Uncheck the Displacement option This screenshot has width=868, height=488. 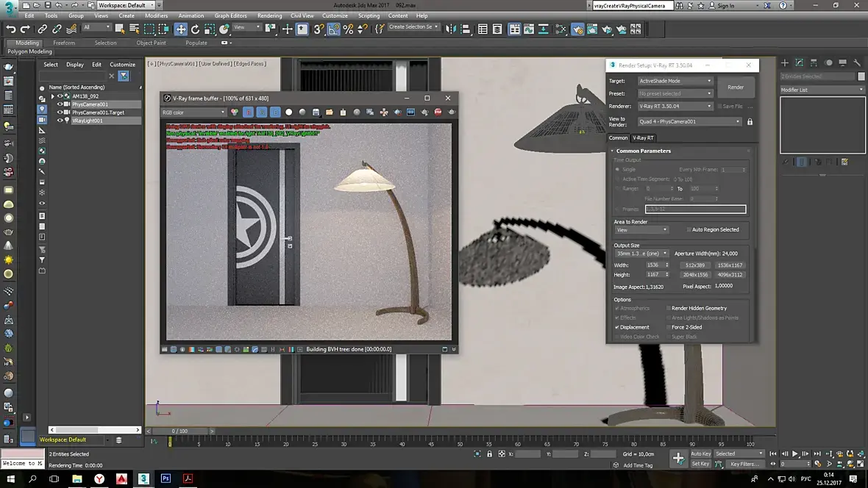coord(617,327)
